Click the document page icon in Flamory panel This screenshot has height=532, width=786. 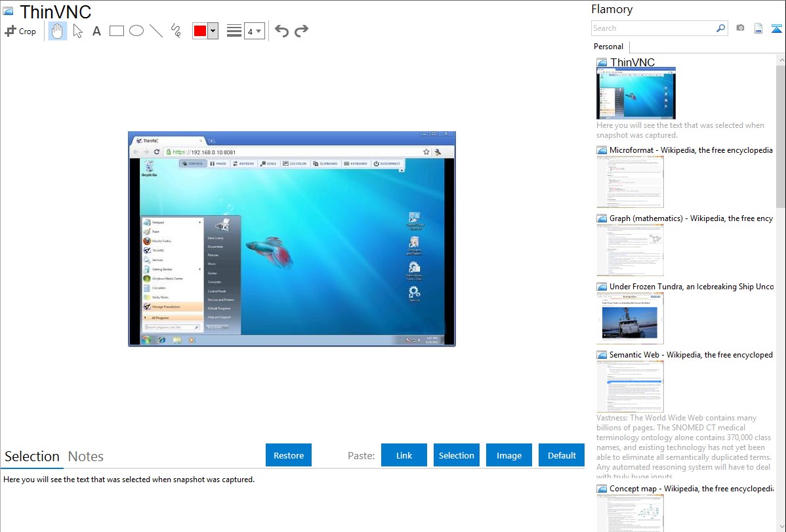pos(758,28)
